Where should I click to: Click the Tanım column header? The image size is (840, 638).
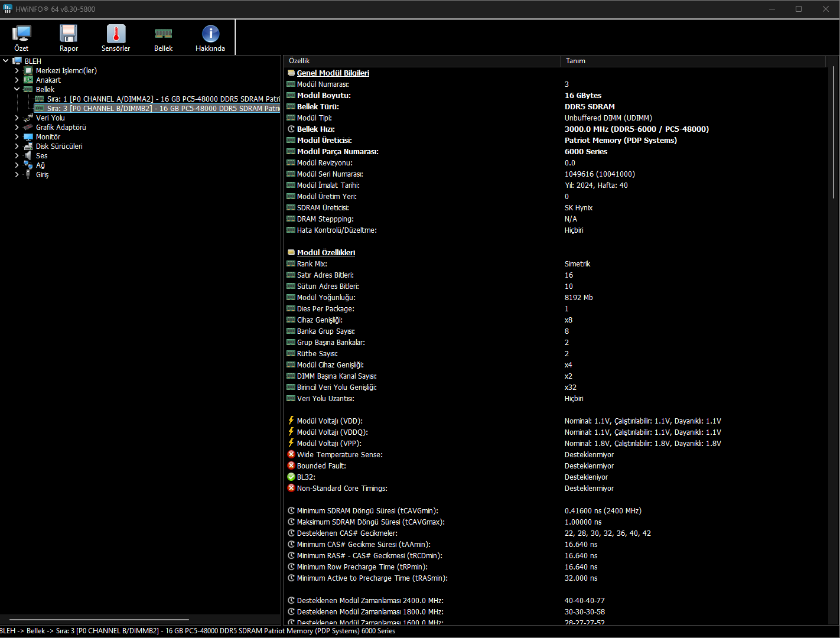pyautogui.click(x=693, y=61)
